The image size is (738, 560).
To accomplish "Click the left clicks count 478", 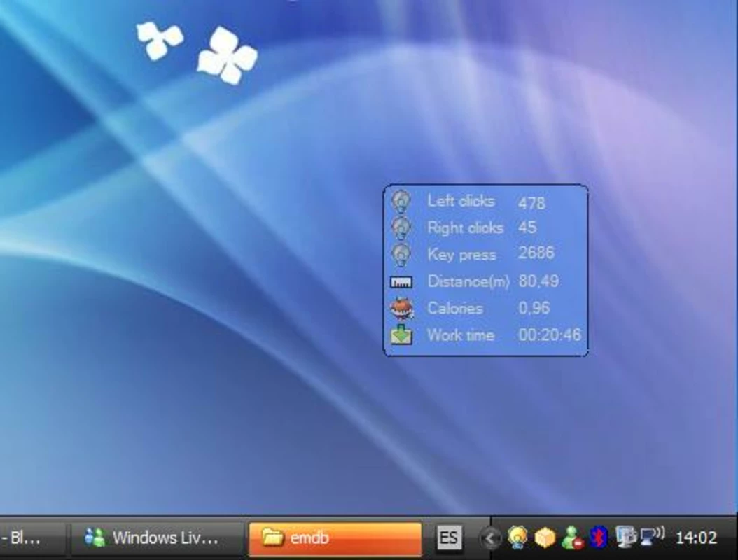I will tap(532, 203).
